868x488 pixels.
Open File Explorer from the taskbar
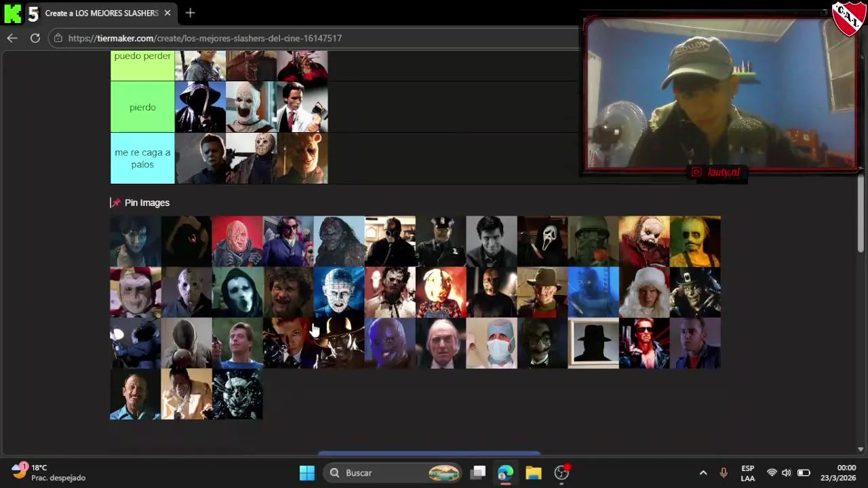tap(534, 472)
